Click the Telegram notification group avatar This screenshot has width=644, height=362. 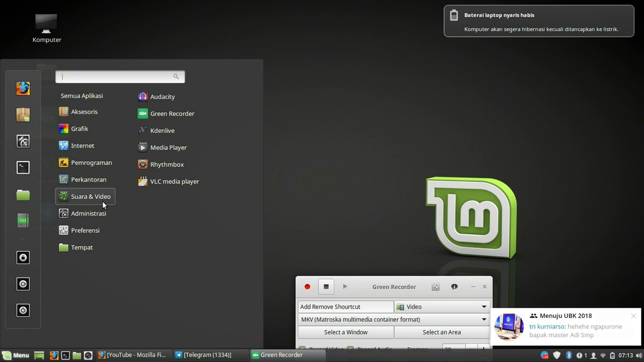509,327
